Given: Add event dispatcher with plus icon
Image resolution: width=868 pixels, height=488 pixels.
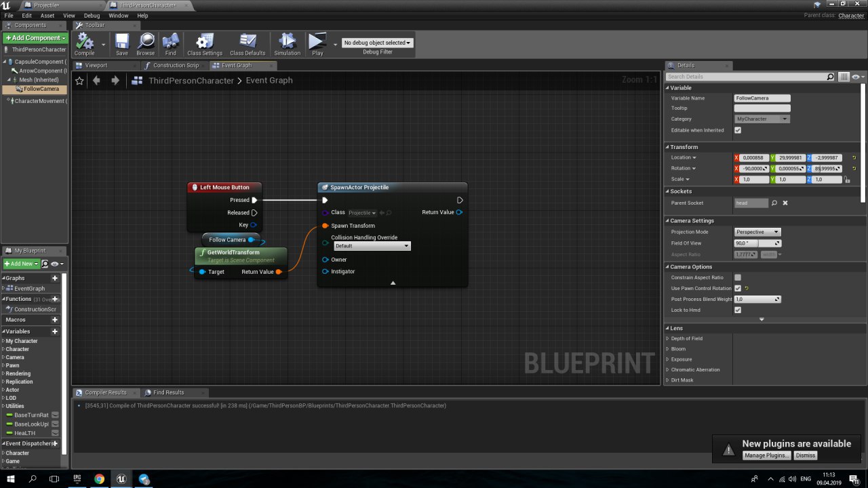Looking at the screenshot, I should pyautogui.click(x=55, y=443).
